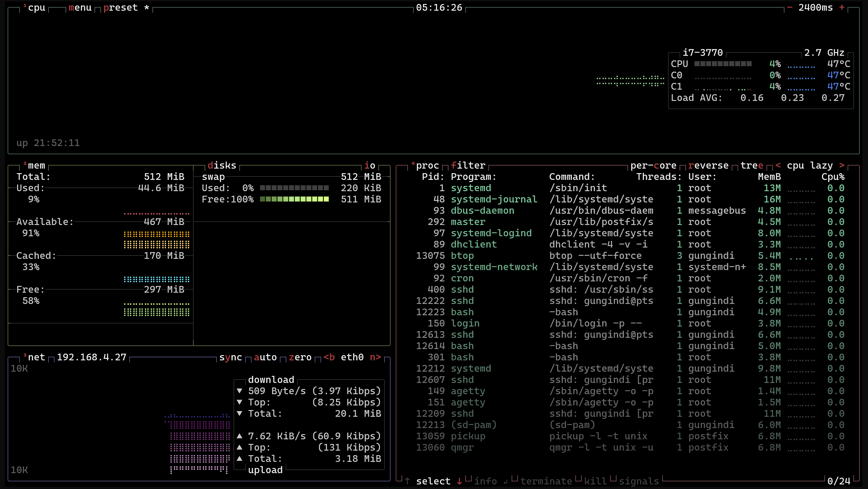Image resolution: width=868 pixels, height=489 pixels.
Task: Click the IP address 192.168.4.27
Action: click(x=91, y=357)
